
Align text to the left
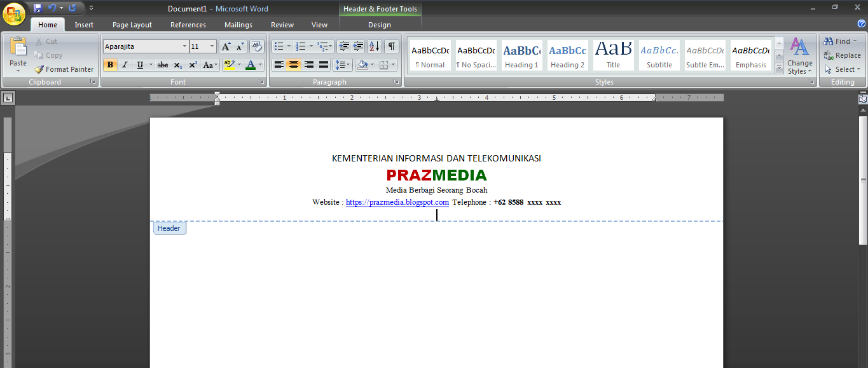click(x=279, y=65)
